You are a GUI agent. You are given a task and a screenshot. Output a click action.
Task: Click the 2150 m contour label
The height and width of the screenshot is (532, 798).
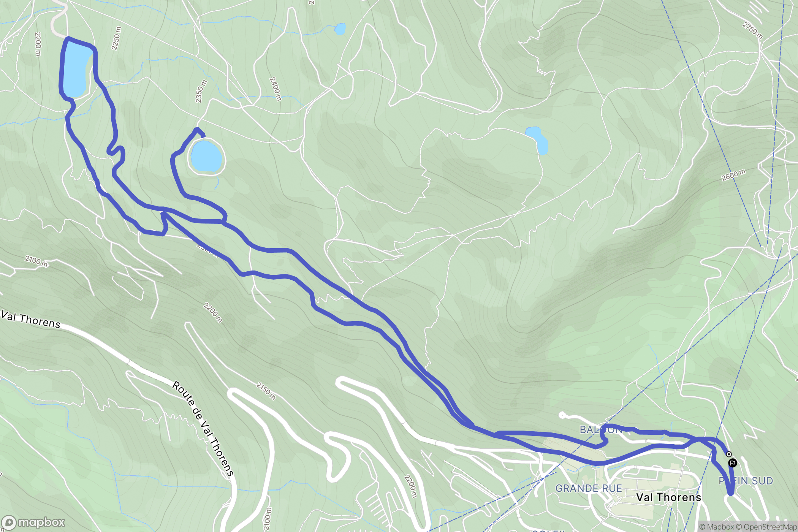coord(266,391)
